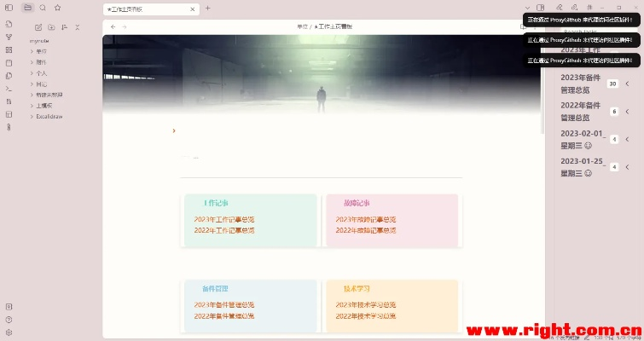
Task: Open help question-mark icon
Action: click(9, 320)
